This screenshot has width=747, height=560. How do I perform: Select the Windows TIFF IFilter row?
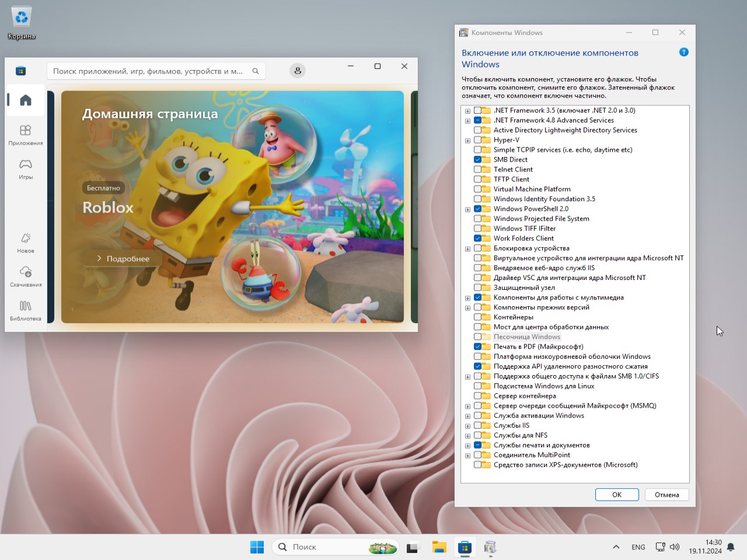[524, 229]
